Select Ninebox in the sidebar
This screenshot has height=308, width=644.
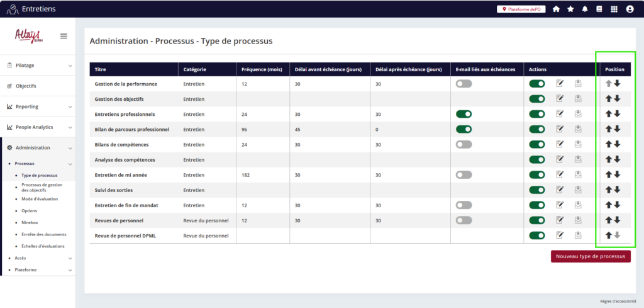(30, 222)
